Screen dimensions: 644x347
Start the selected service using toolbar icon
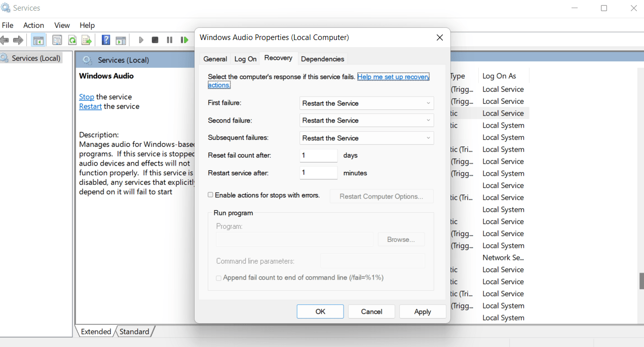coord(140,40)
